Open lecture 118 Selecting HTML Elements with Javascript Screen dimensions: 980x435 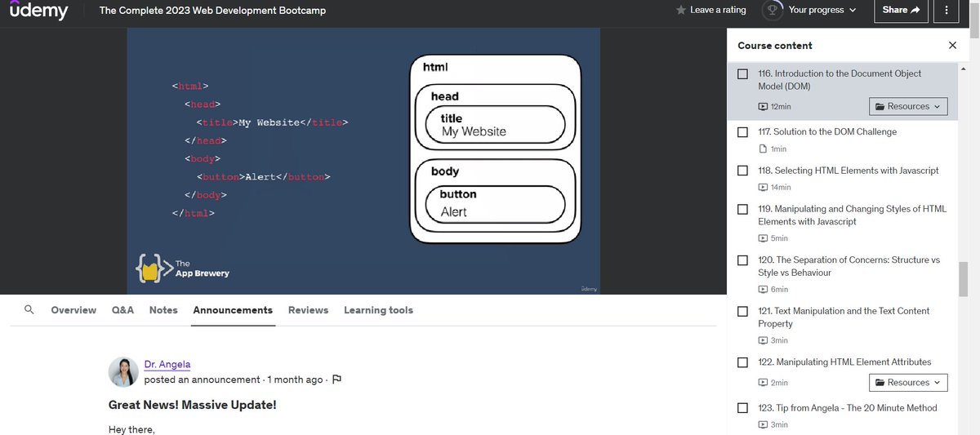[848, 171]
